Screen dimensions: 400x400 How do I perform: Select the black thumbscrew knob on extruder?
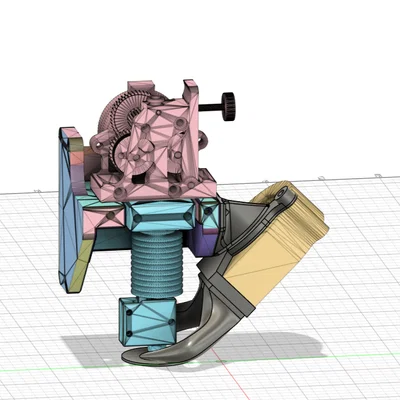coord(228,107)
